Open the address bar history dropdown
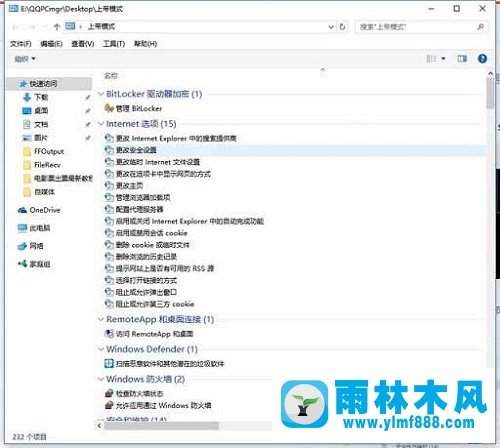 (331, 27)
